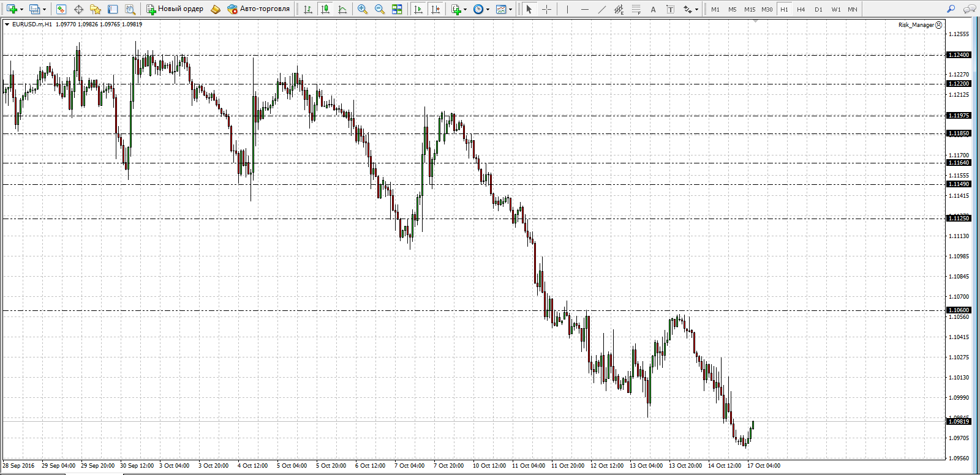Screen dimensions: 980x475
Task: Select the Fibonacci retracement tool
Action: 636,9
